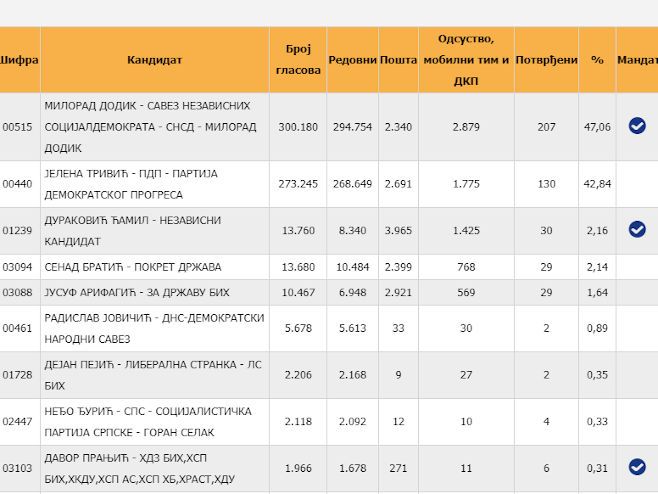This screenshot has width=658, height=494.
Task: Click the Мандат column header
Action: pyautogui.click(x=637, y=60)
